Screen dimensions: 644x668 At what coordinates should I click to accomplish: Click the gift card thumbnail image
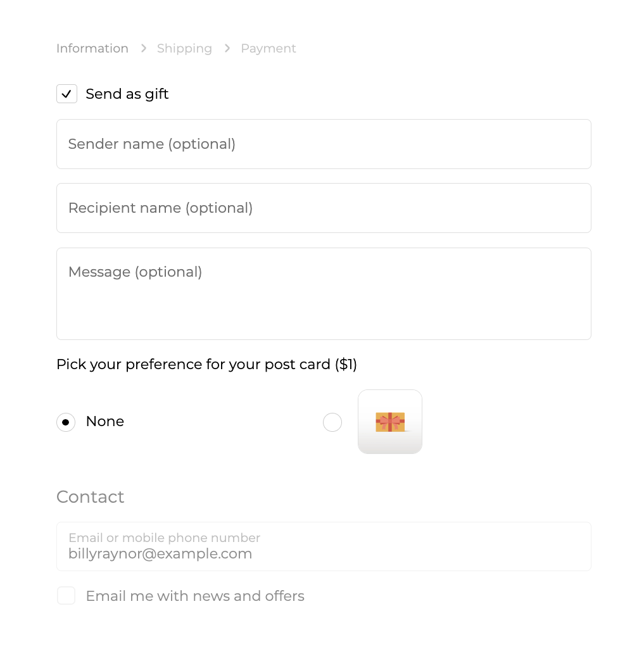point(389,422)
